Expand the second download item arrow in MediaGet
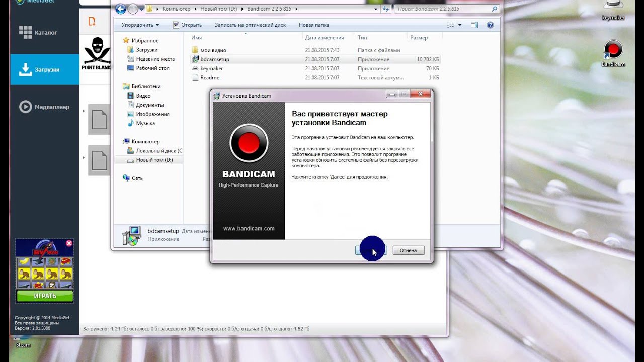 coord(84,158)
